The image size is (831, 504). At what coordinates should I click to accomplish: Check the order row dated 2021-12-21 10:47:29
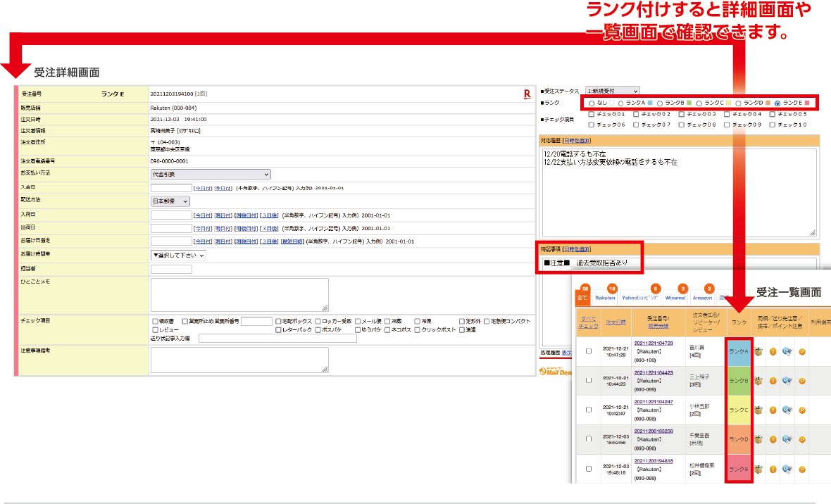click(588, 351)
